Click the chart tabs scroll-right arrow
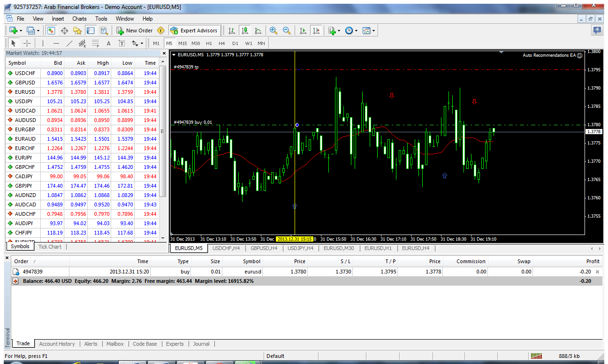This screenshot has width=608, height=364. [x=599, y=248]
